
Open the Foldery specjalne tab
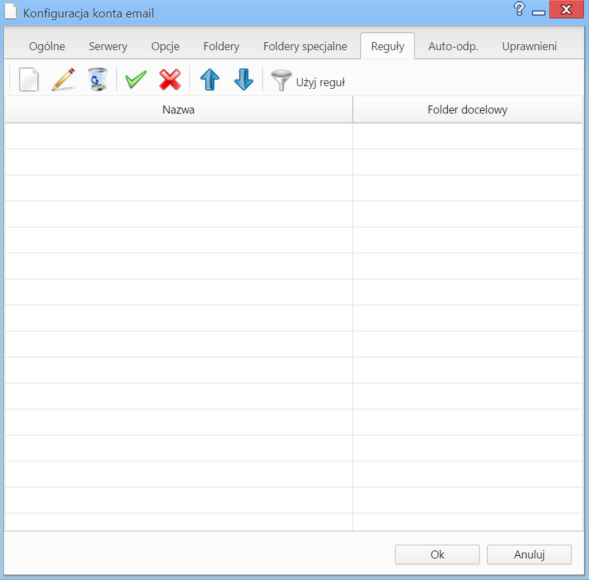pos(305,46)
